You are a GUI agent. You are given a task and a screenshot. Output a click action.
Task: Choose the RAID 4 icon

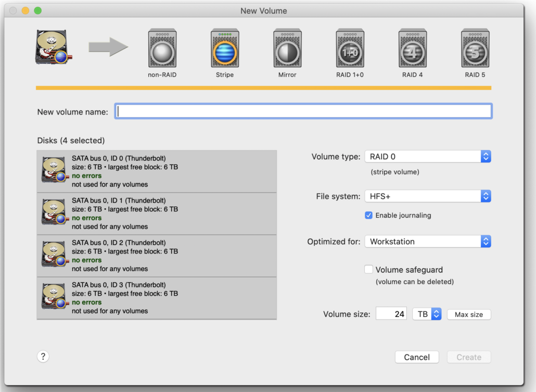(x=413, y=49)
